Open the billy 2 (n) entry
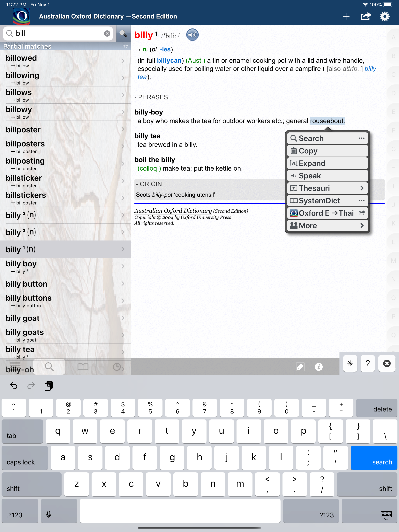 coord(65,215)
